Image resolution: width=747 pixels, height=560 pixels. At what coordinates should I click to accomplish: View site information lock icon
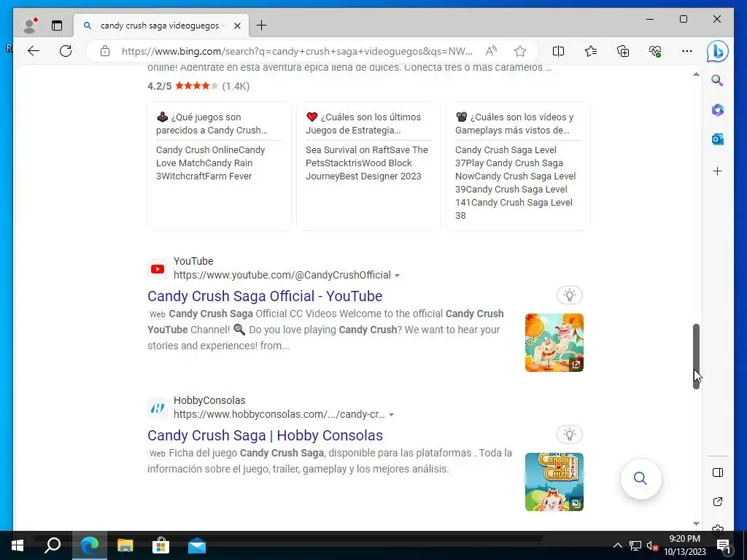105,51
